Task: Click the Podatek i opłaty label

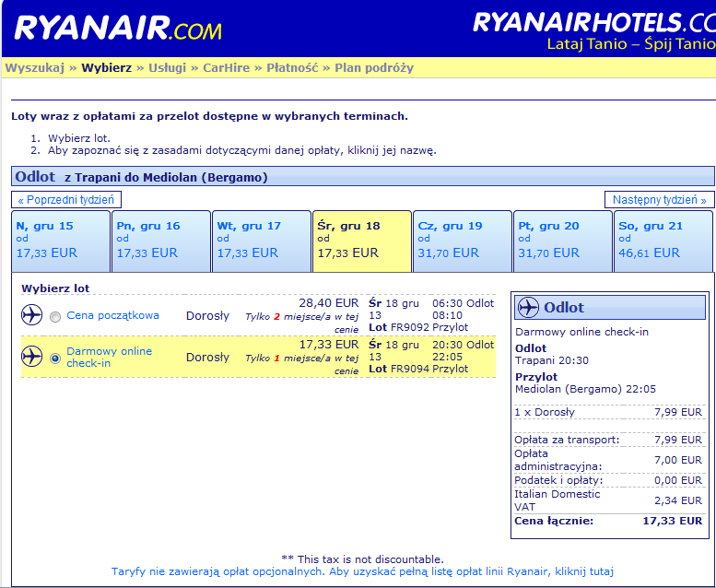Action: (x=558, y=480)
